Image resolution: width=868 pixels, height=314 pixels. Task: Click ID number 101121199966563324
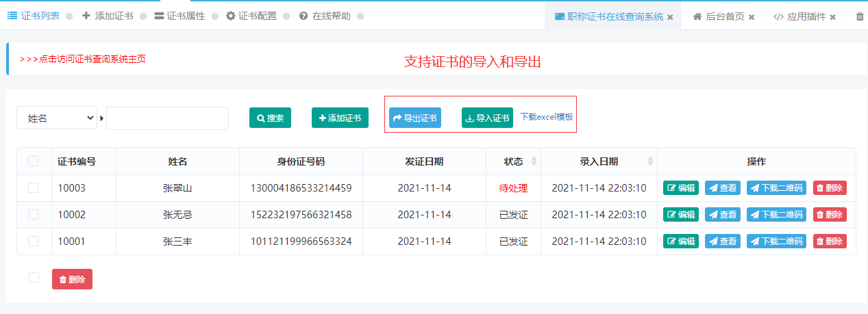(301, 241)
